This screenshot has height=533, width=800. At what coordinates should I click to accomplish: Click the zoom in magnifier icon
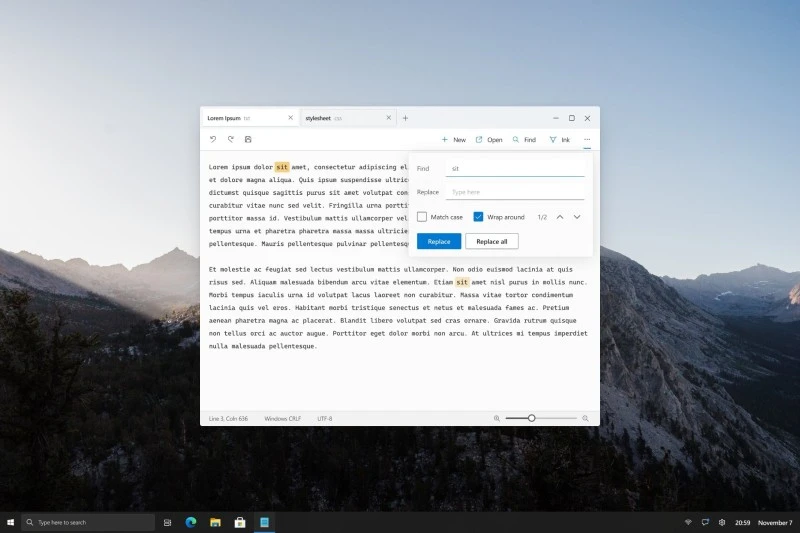click(x=585, y=418)
